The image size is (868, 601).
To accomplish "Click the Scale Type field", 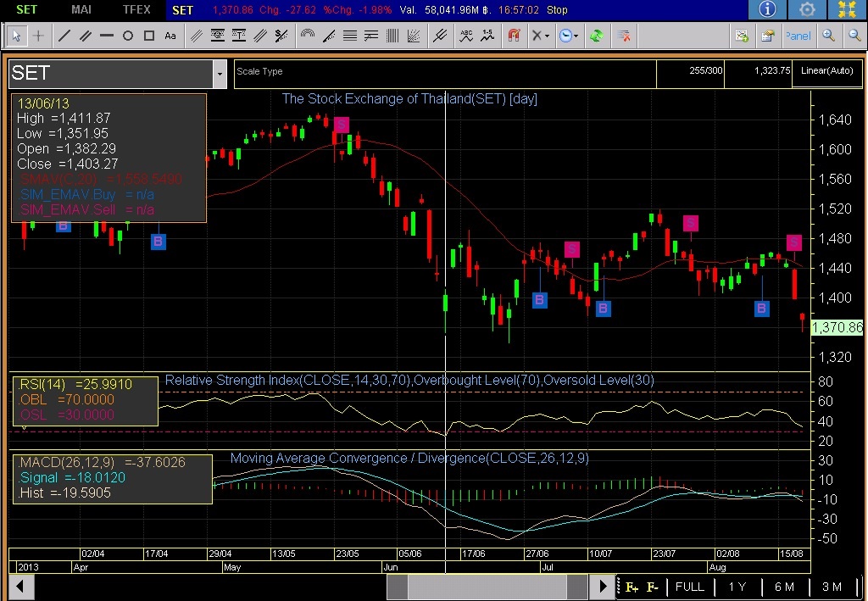I will click(445, 74).
